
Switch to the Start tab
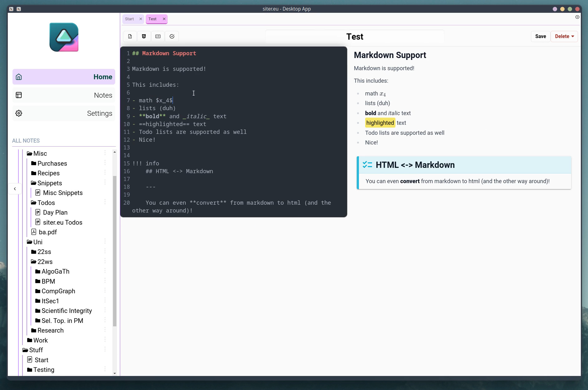(x=129, y=19)
